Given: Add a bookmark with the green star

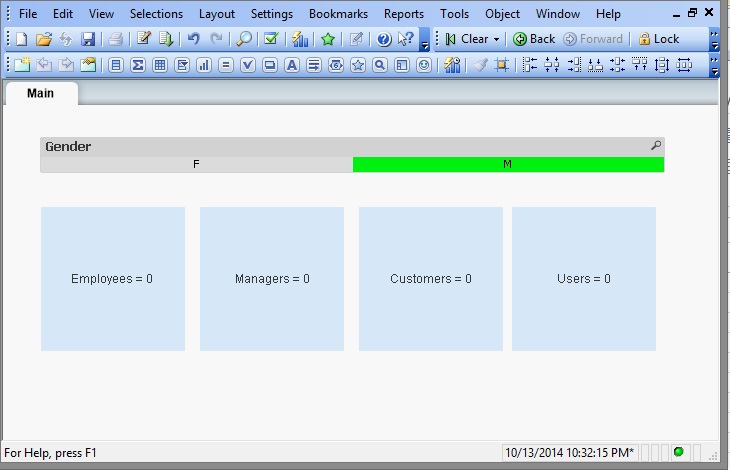Looking at the screenshot, I should [328, 39].
